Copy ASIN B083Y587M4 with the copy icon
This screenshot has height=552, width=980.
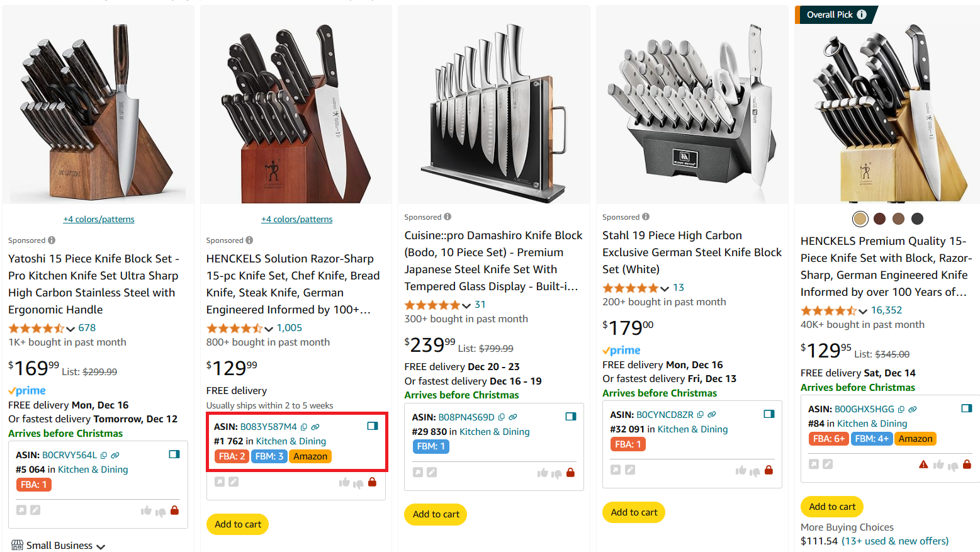[304, 427]
